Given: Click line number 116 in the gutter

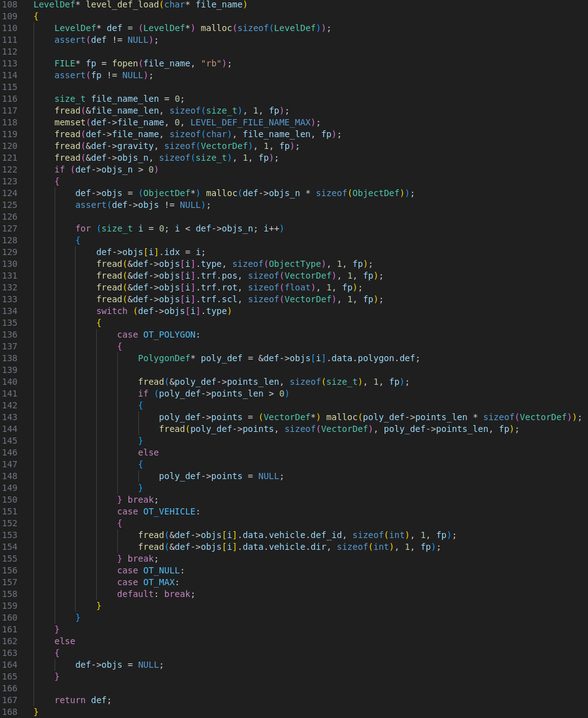Looking at the screenshot, I should coord(9,99).
